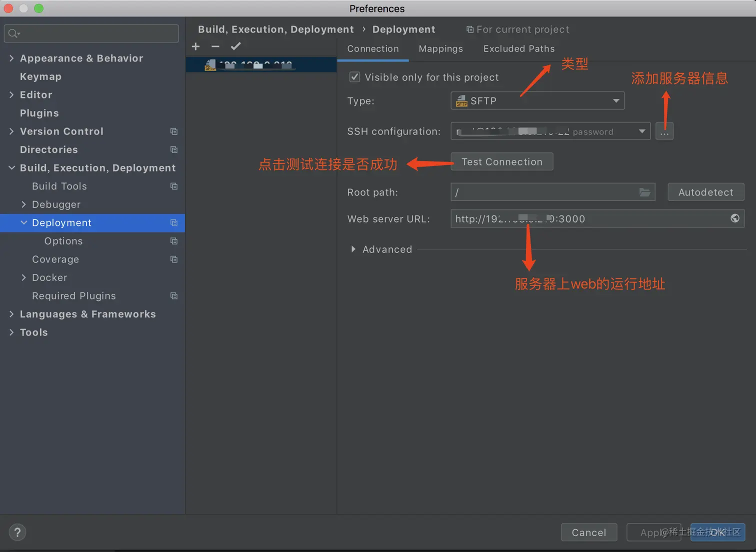Click the Cancel button
The width and height of the screenshot is (756, 552).
pyautogui.click(x=589, y=532)
